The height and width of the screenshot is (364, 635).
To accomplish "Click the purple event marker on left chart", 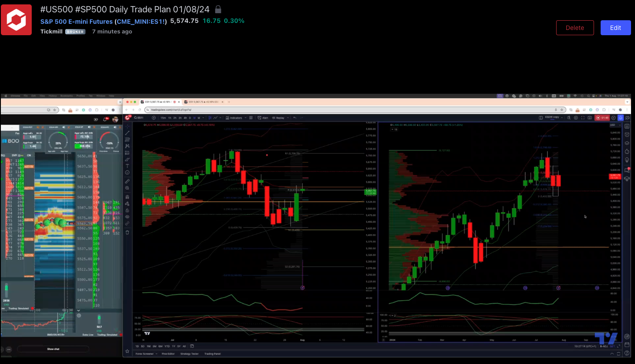I will click(302, 287).
